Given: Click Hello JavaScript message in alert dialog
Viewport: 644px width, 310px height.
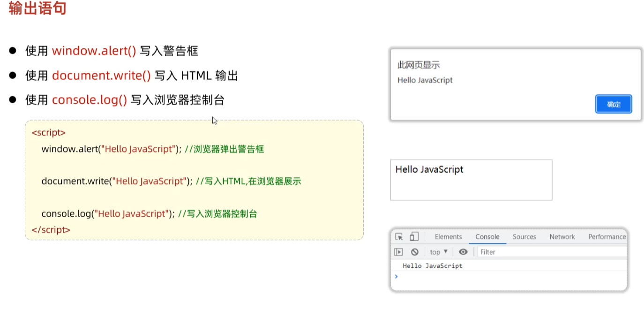Looking at the screenshot, I should [425, 80].
